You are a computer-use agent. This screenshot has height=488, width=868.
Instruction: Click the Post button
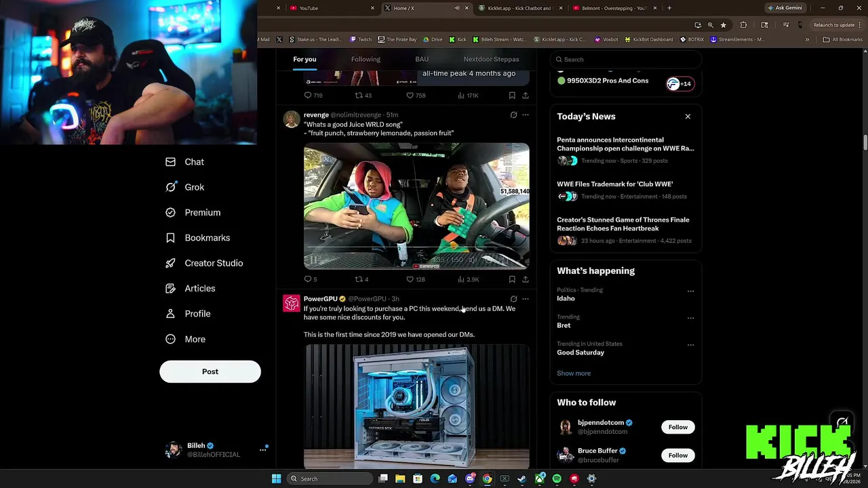click(210, 371)
